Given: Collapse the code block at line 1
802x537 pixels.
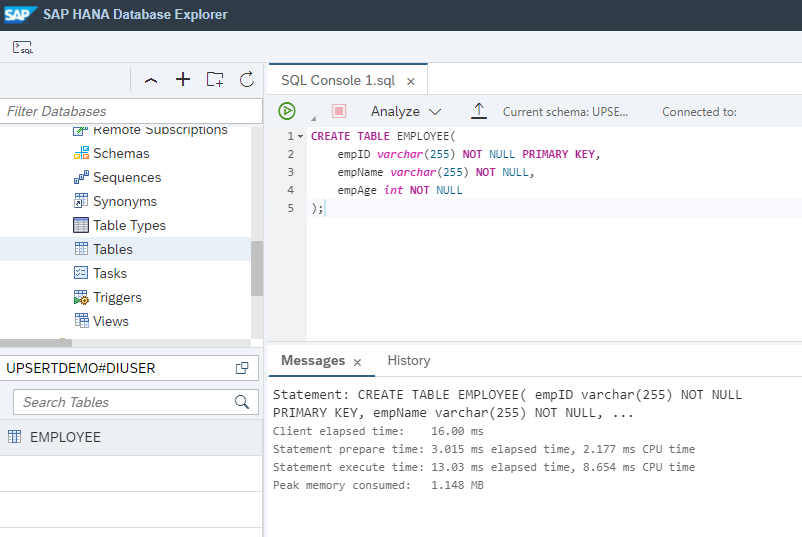Looking at the screenshot, I should 300,136.
